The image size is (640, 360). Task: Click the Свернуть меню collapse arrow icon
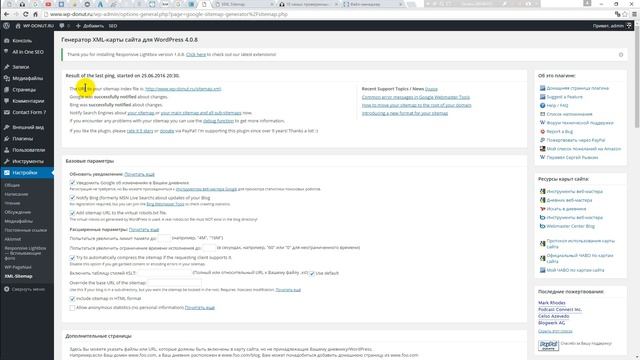(x=6, y=289)
